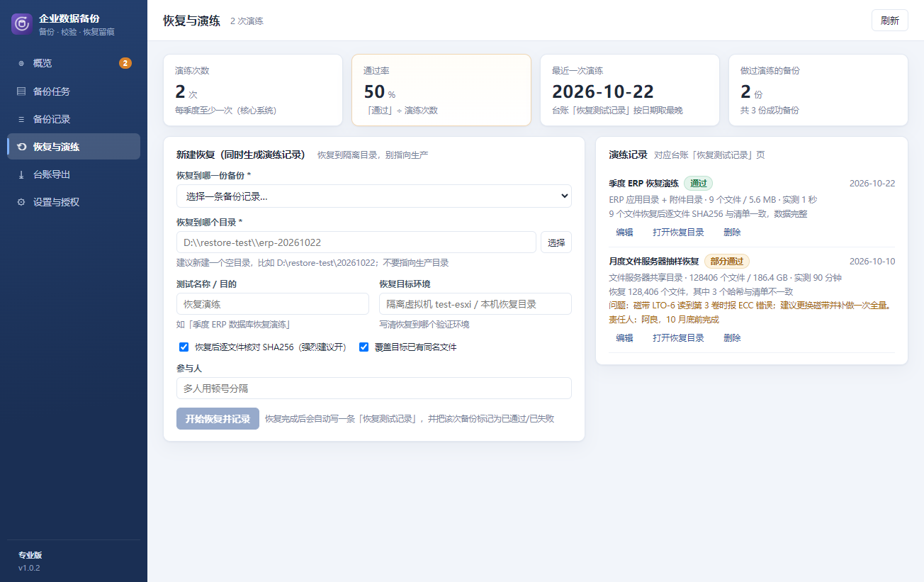Open restore directory for 月度文件服务器抽样恢复
The height and width of the screenshot is (582, 924).
point(678,338)
